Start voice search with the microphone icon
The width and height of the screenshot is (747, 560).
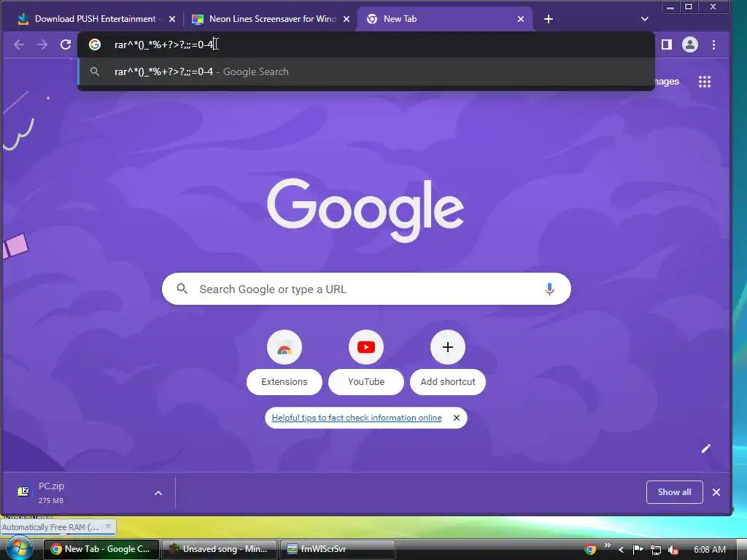(x=549, y=289)
